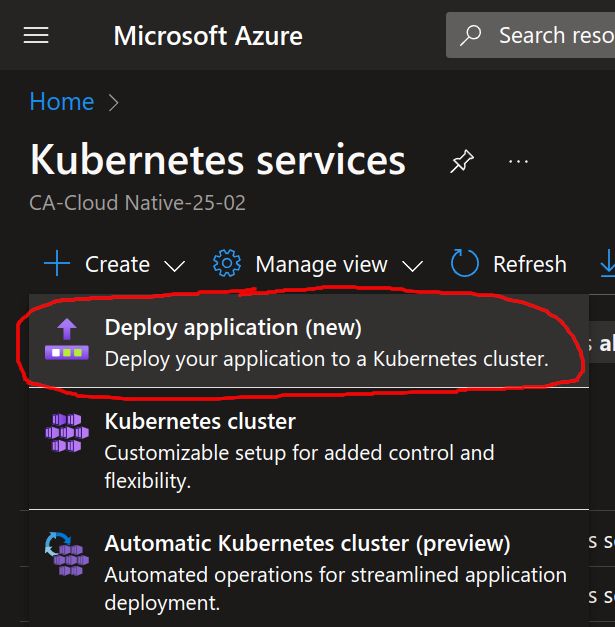615x627 pixels.
Task: Collapse the Create dropdown chevron
Action: click(x=175, y=266)
